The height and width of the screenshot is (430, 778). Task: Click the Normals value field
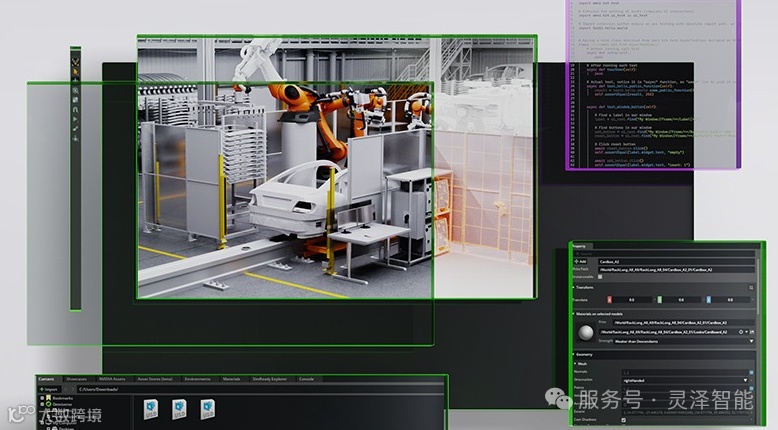tap(685, 372)
